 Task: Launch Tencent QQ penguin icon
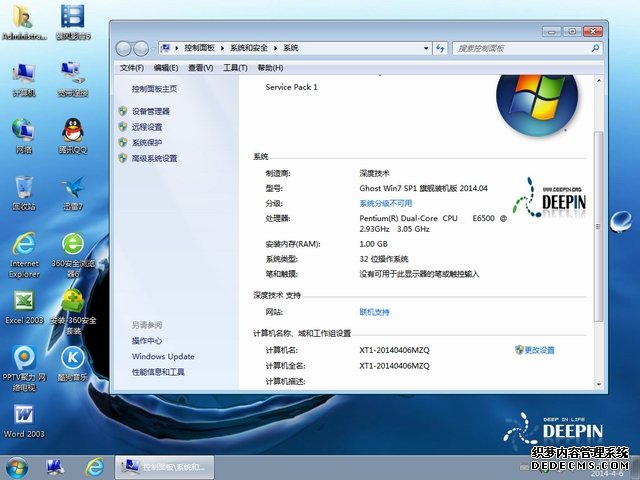[x=73, y=136]
